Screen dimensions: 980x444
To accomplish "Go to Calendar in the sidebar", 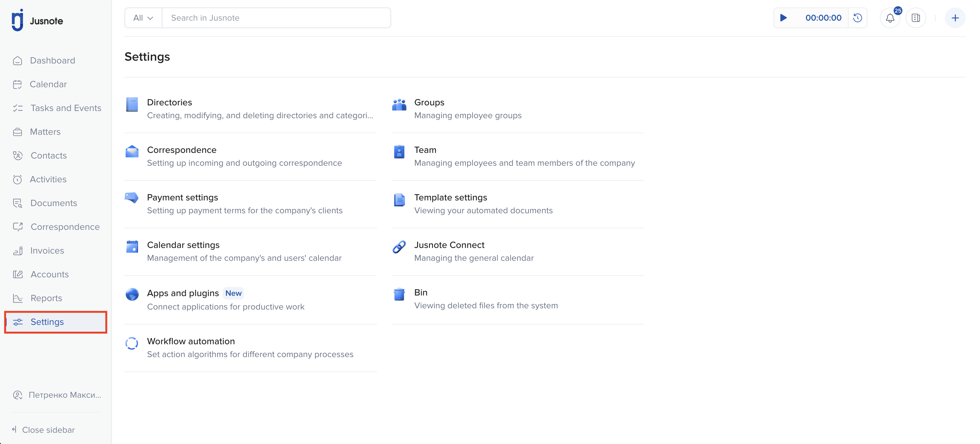I will pos(48,84).
